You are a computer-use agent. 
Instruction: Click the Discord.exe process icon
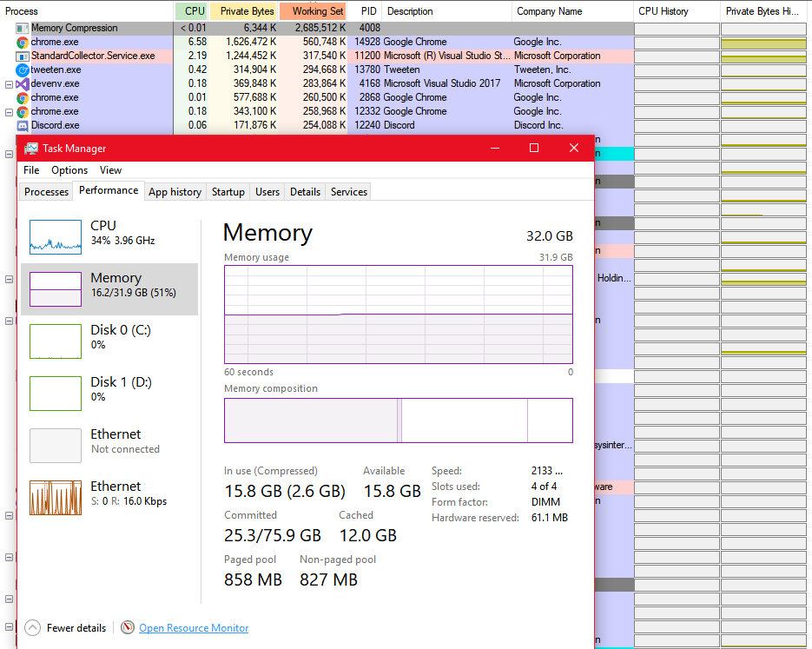coord(23,125)
